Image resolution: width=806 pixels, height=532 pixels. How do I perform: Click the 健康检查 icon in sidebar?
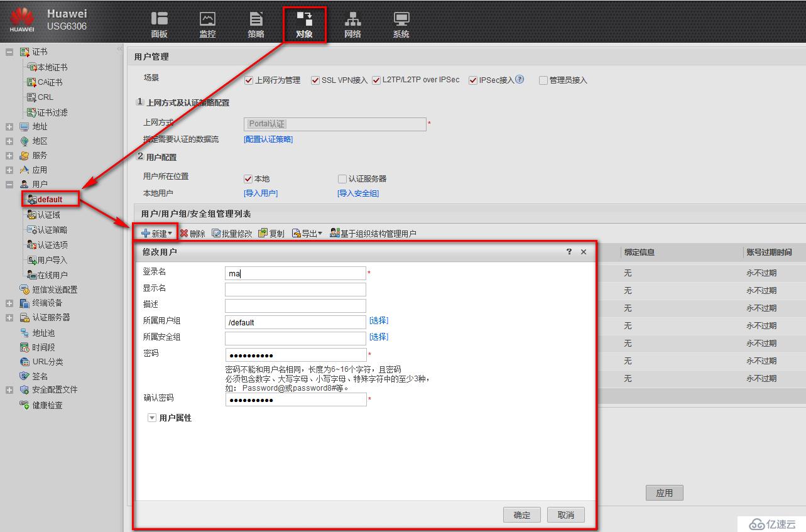[25, 405]
